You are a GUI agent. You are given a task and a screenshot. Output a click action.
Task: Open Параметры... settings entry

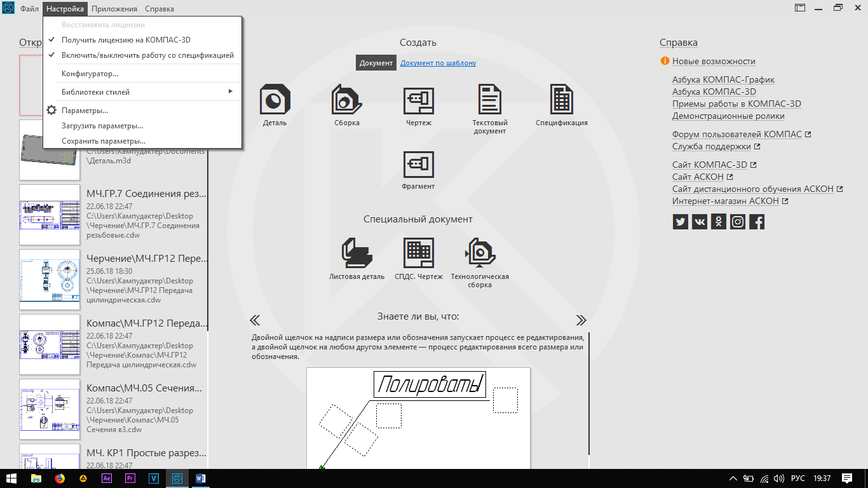coord(142,110)
